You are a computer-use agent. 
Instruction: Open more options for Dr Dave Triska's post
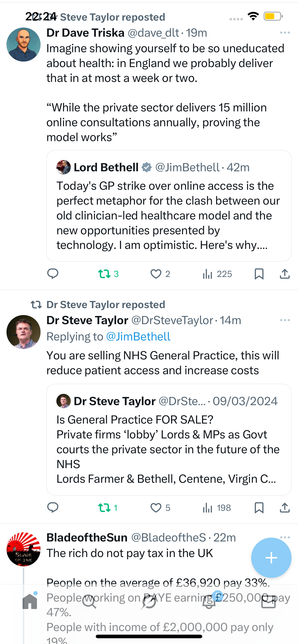285,33
